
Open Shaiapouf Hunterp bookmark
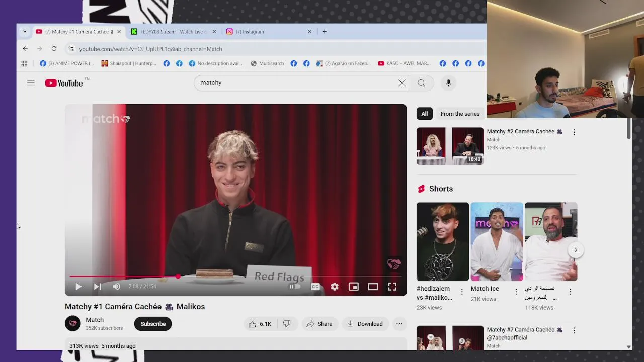[x=129, y=63]
